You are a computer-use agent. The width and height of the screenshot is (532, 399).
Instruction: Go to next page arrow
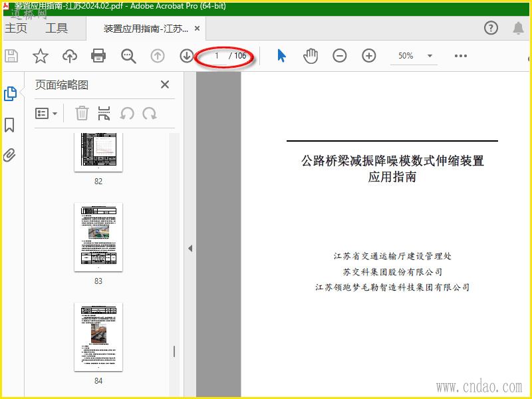(x=187, y=56)
